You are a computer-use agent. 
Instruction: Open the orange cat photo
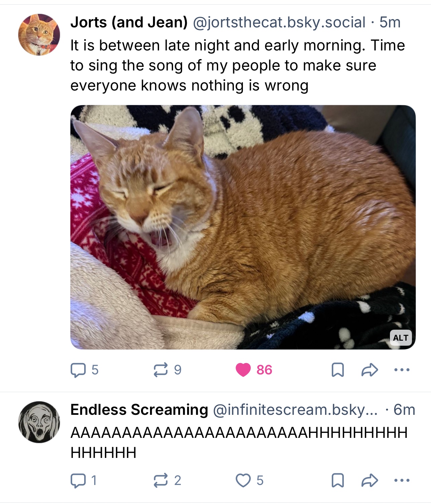243,227
